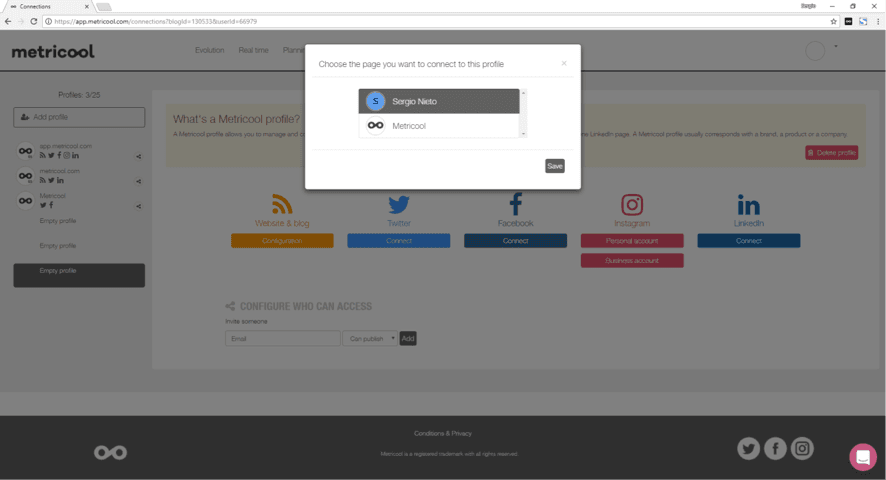886x480 pixels.
Task: Click the Add button beside permission dropdown
Action: tap(408, 339)
